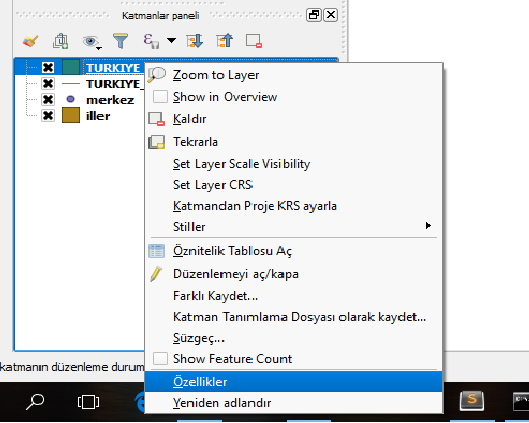
Task: Select the iller layer
Action: coord(98,116)
